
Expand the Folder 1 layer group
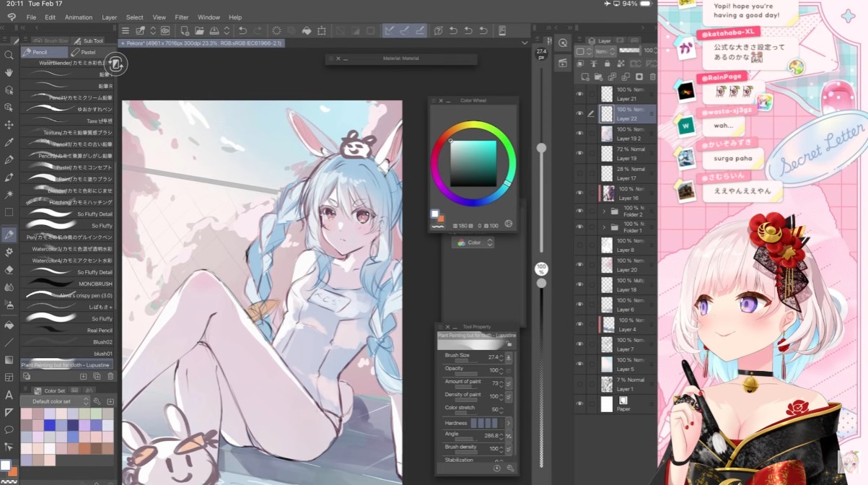click(604, 227)
